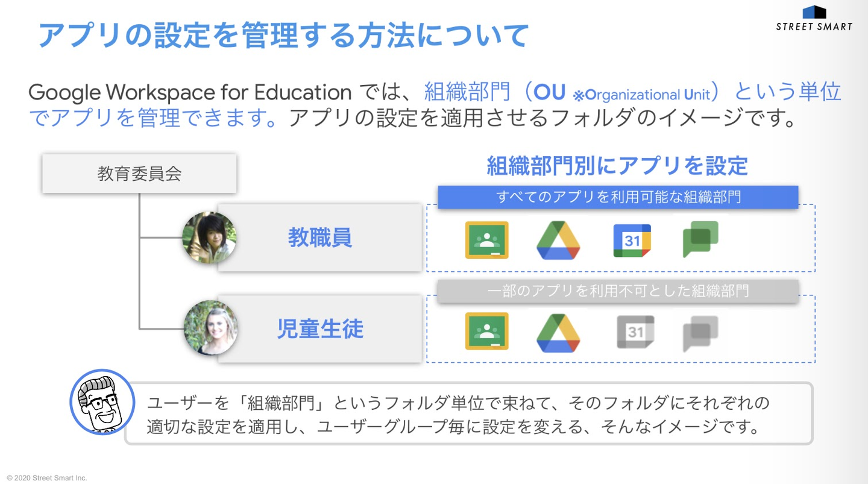Select the 教育委員会 root box

pos(139,174)
